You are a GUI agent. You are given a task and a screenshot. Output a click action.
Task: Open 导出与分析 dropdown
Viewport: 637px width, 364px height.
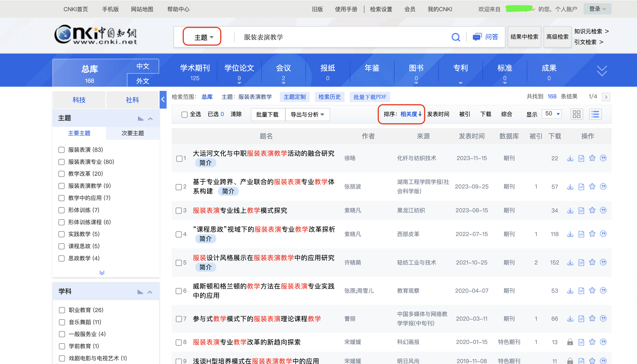coord(307,114)
